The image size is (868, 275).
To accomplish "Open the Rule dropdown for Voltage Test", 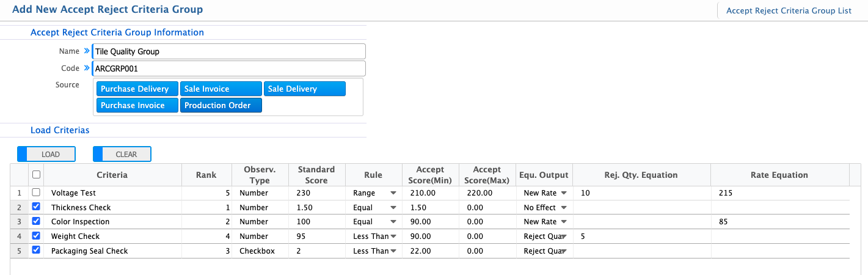I will 393,193.
